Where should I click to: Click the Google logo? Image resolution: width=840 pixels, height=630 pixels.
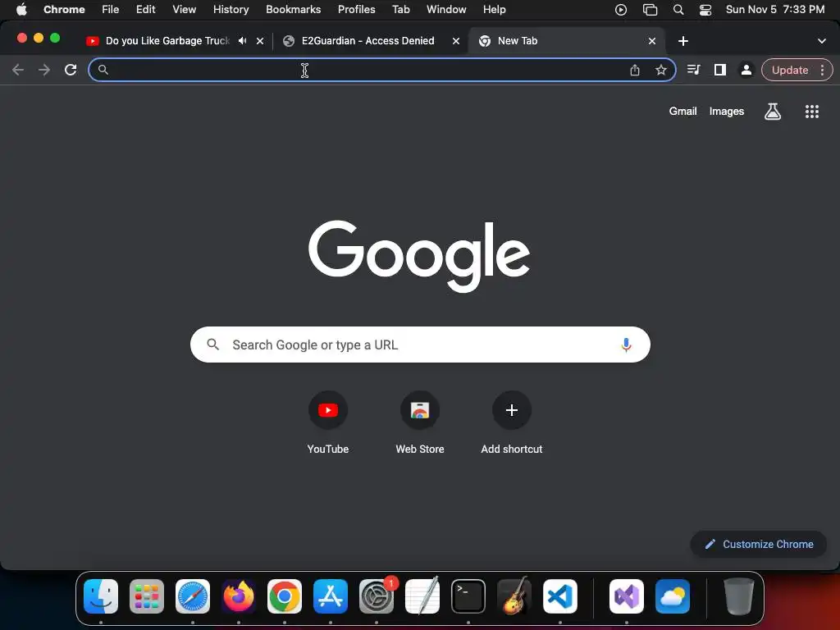pos(419,256)
